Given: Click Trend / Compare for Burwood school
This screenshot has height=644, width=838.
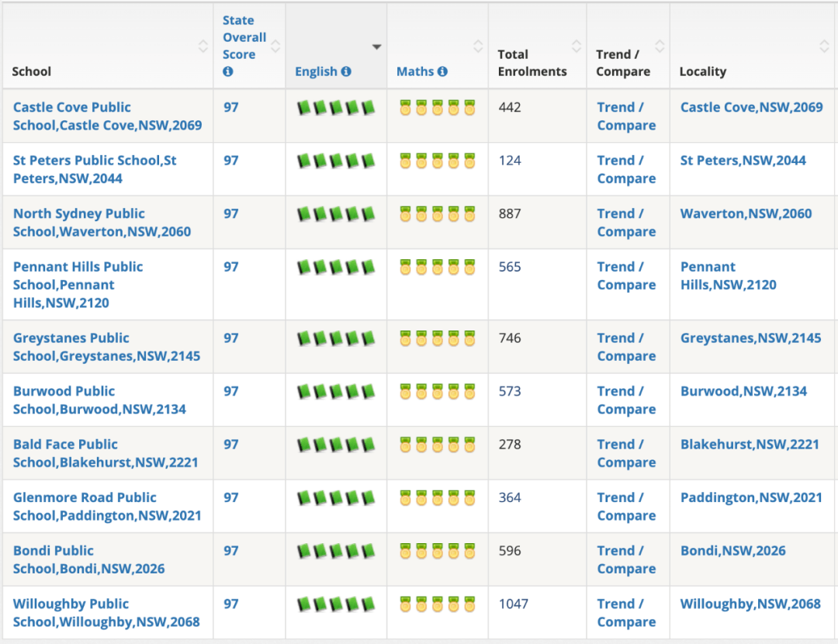Looking at the screenshot, I should click(x=626, y=400).
